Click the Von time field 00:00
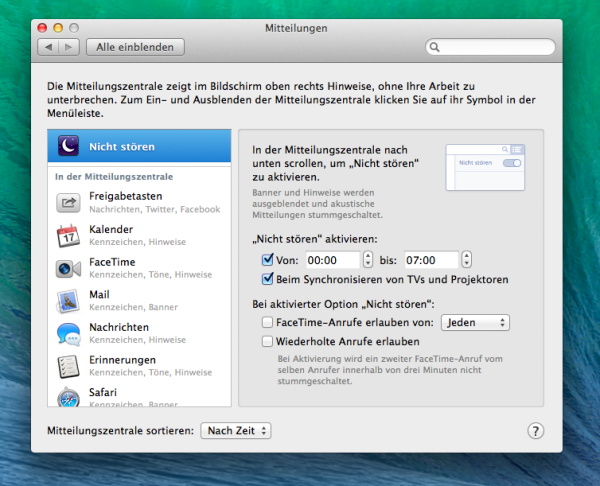Screen dimensions: 600x486 point(333,260)
